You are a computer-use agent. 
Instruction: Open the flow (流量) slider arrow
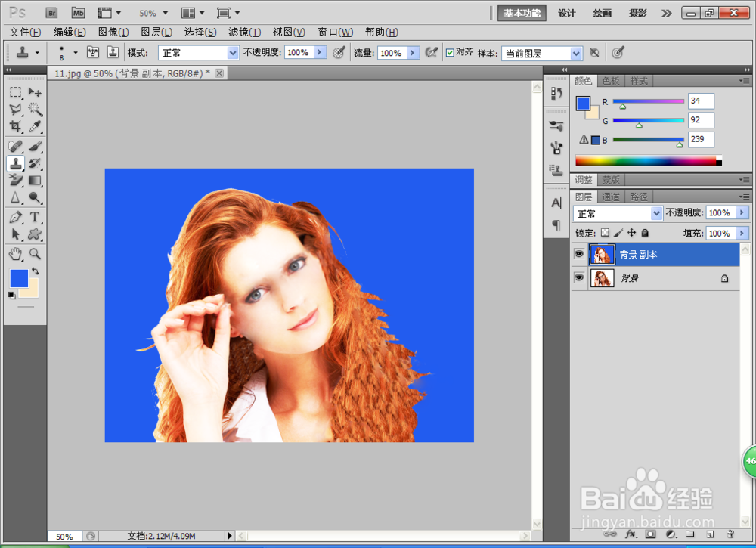[x=413, y=53]
